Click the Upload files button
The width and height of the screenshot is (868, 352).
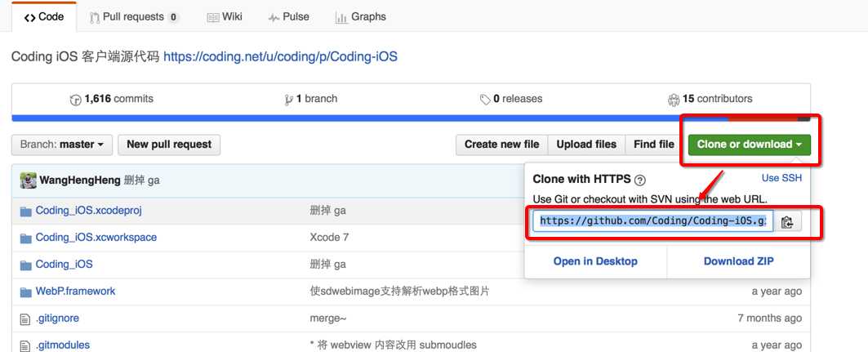pyautogui.click(x=586, y=145)
